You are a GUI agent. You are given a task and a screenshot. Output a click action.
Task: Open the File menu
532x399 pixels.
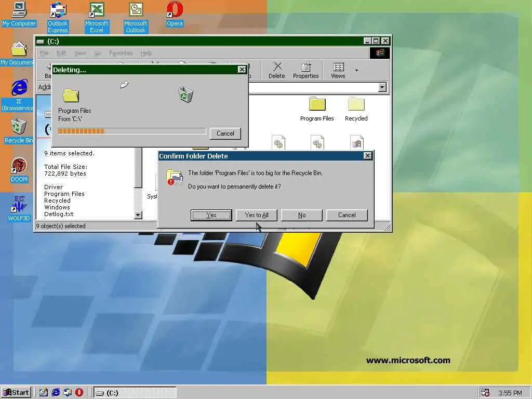[x=44, y=53]
